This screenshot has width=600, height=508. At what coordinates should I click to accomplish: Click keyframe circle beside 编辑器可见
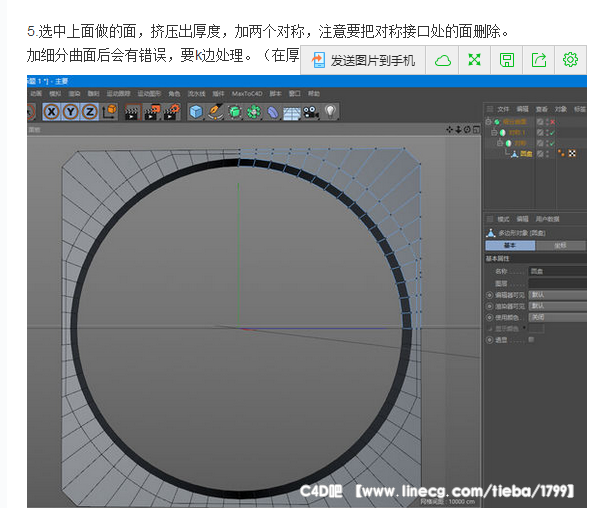(x=489, y=295)
